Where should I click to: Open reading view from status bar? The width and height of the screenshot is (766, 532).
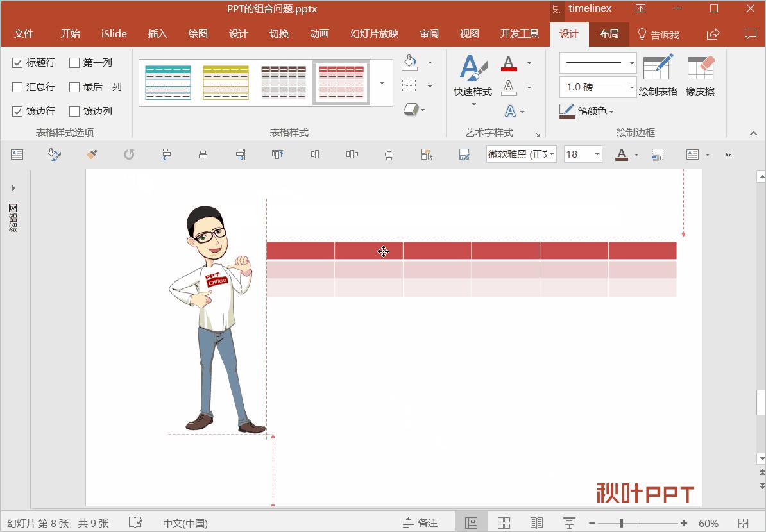tap(536, 523)
